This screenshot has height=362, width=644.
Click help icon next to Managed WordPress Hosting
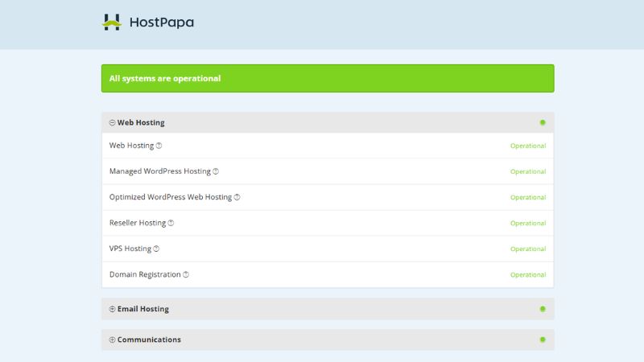[216, 171]
